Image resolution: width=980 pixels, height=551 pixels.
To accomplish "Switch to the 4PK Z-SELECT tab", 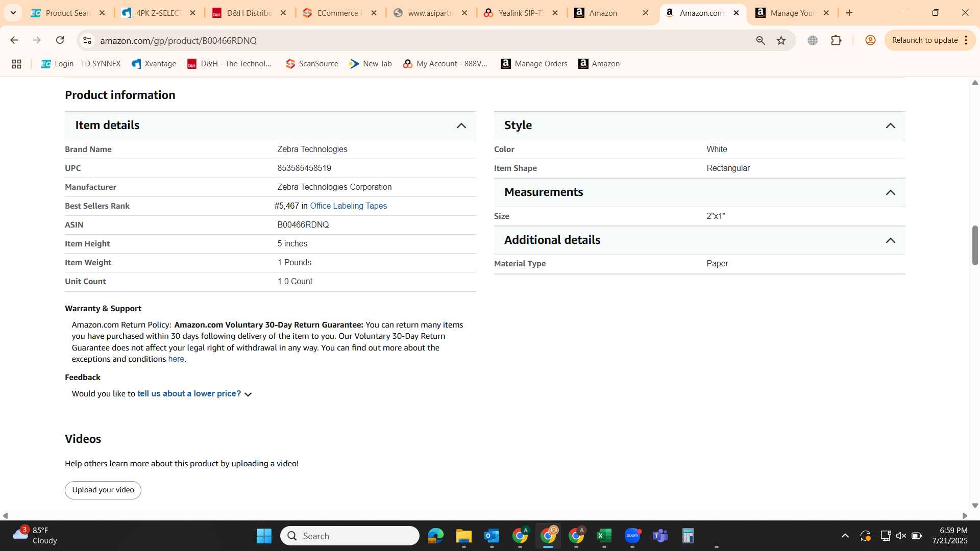I will tap(158, 13).
